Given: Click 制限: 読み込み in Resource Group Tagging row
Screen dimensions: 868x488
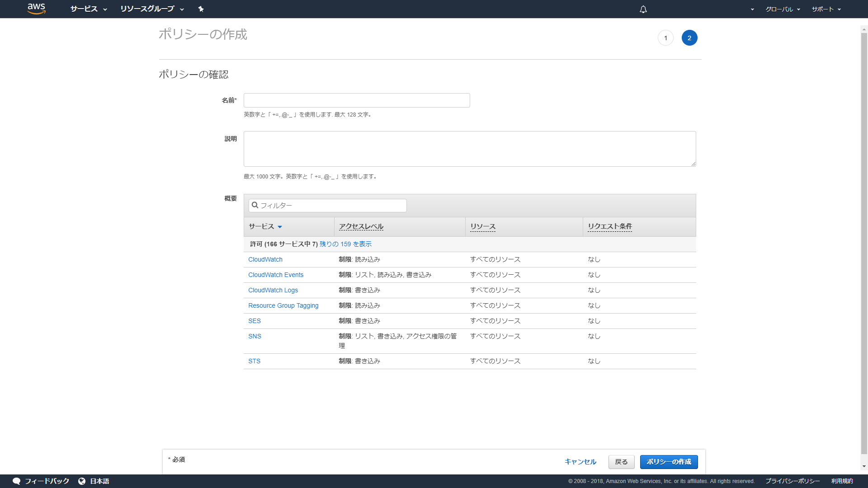Looking at the screenshot, I should click(359, 305).
